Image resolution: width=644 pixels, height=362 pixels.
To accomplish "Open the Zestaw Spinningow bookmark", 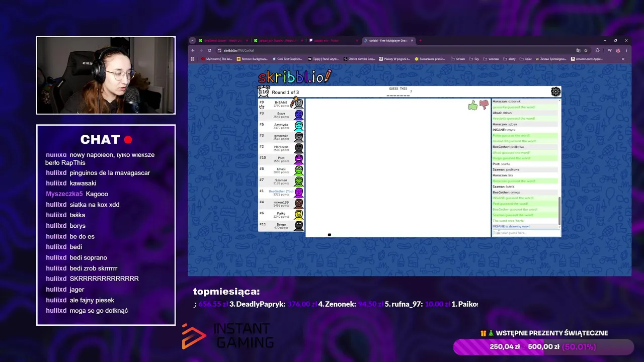I will click(550, 59).
